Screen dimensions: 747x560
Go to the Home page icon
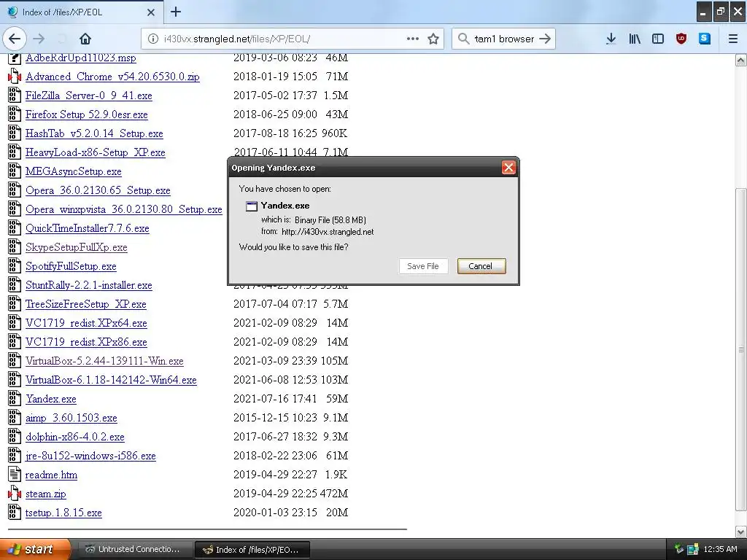click(x=85, y=39)
